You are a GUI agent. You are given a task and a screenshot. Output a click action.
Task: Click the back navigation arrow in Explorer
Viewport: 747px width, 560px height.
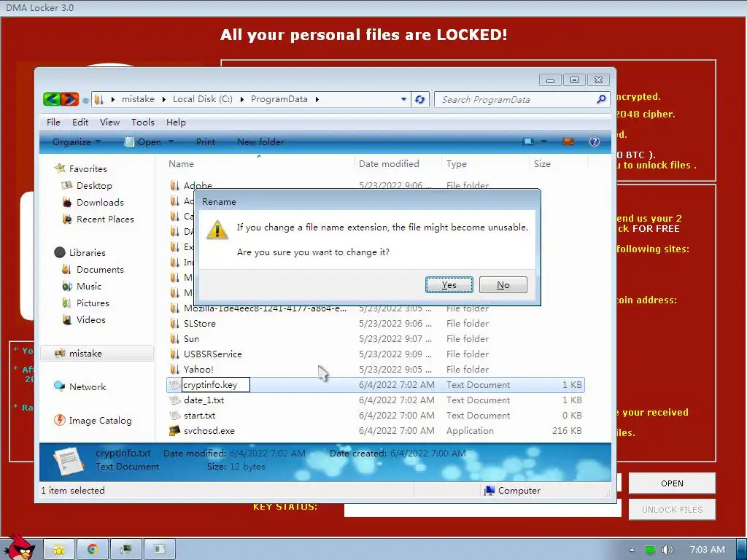(x=52, y=99)
